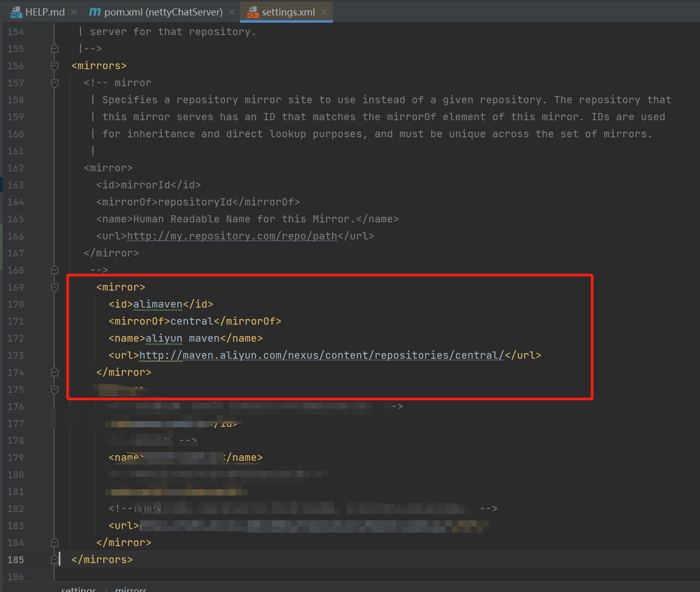Collapse the alimaven mirror block on line 169
700x592 pixels.
[x=55, y=287]
